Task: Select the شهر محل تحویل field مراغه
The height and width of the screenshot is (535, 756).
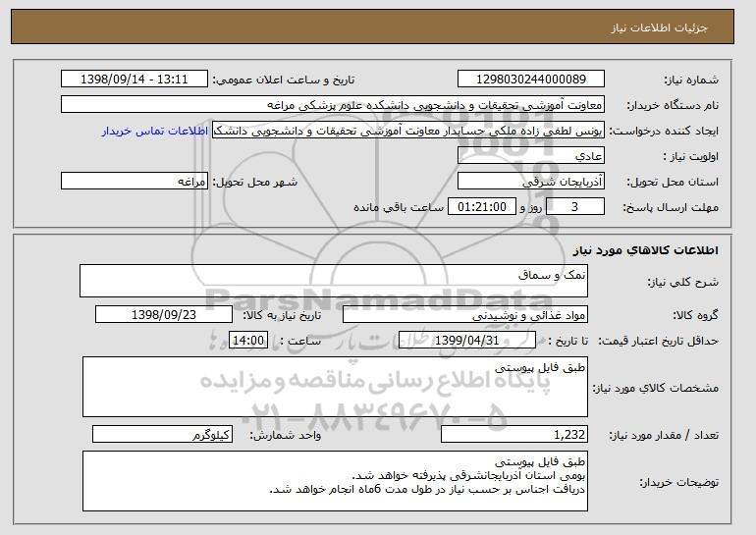Action: click(x=135, y=182)
